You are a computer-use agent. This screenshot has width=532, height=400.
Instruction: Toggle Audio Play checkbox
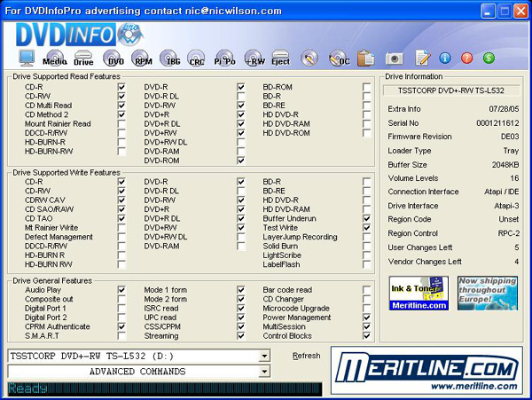(121, 290)
